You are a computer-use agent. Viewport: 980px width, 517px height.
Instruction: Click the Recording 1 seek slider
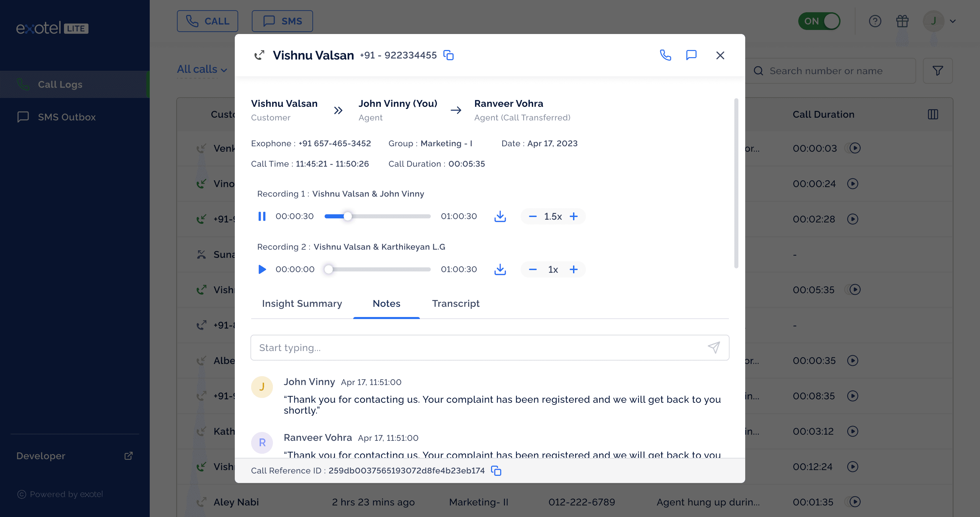(377, 216)
